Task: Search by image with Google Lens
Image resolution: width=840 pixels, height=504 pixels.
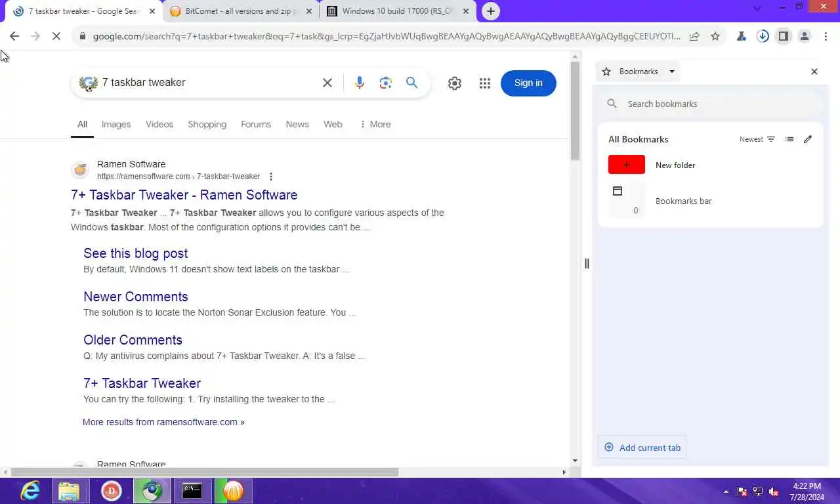Action: click(385, 83)
